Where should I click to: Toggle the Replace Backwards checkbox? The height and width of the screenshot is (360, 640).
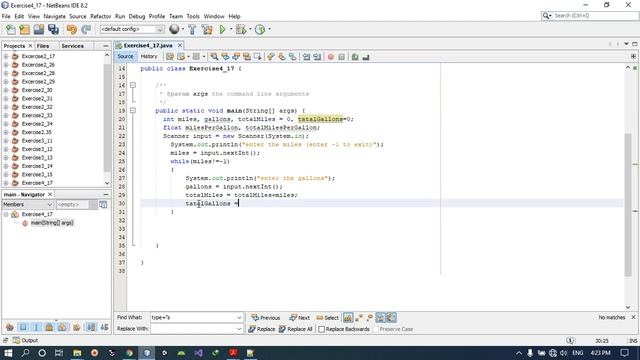click(322, 329)
